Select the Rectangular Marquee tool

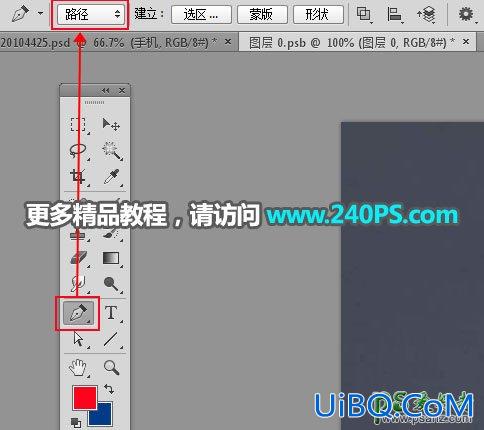click(x=78, y=125)
